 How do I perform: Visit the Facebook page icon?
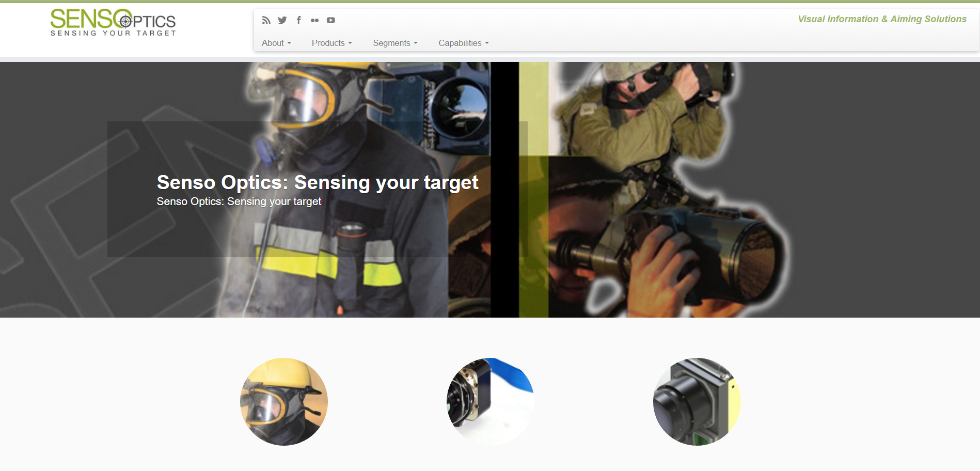(298, 20)
